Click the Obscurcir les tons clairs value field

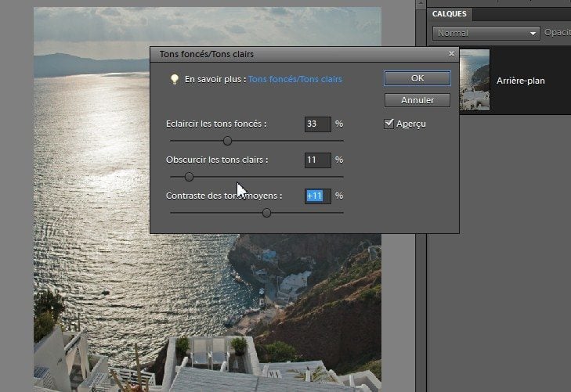click(x=317, y=160)
